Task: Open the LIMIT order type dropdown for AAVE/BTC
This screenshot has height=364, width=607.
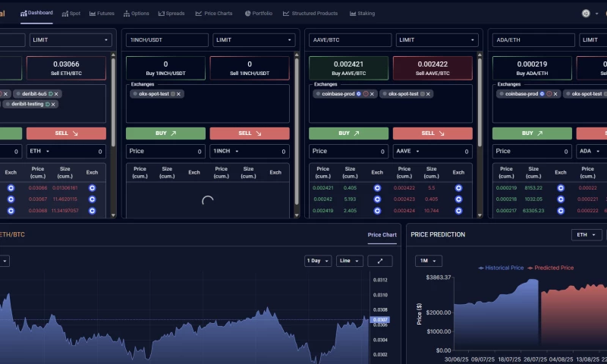Action: click(437, 40)
